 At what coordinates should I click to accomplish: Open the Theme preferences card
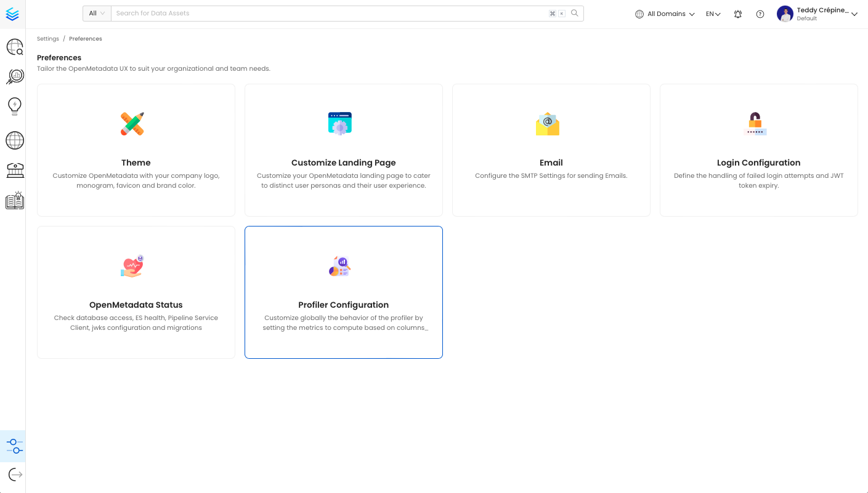click(136, 150)
